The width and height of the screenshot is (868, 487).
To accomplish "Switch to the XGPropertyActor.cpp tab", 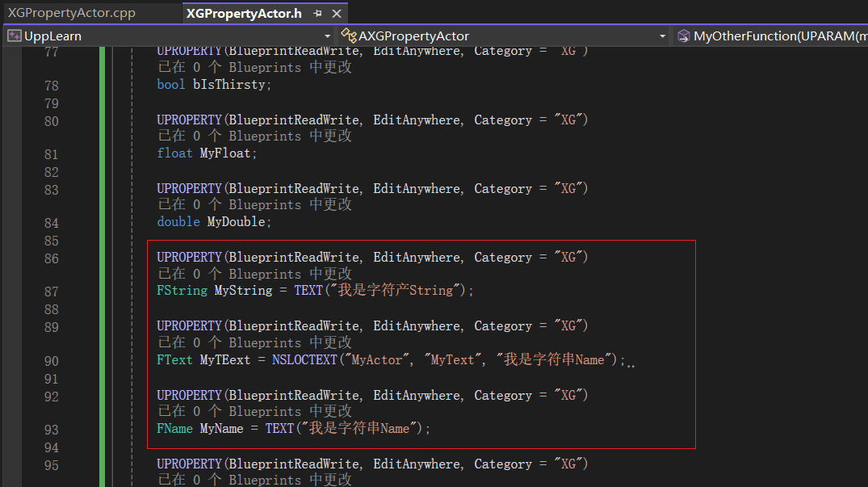I will [x=71, y=13].
